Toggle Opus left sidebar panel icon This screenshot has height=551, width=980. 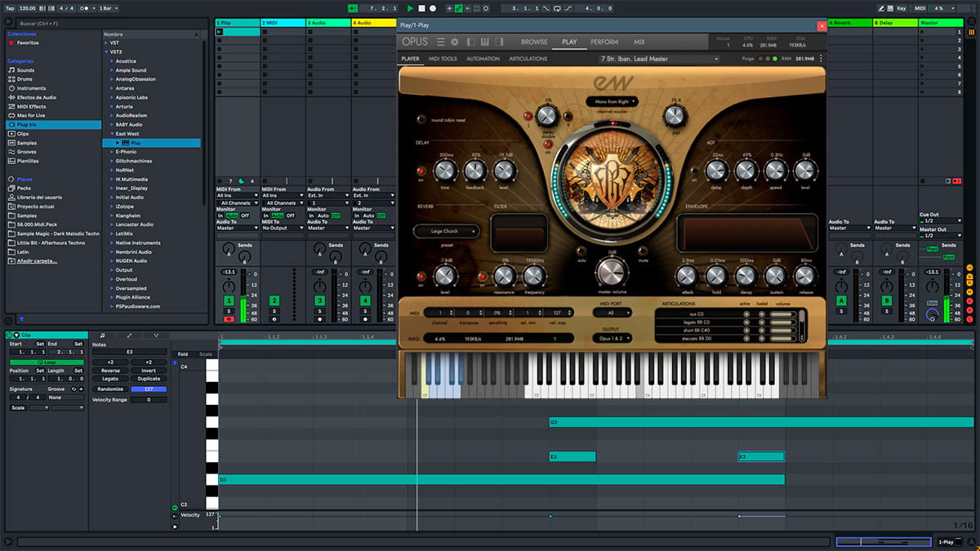point(470,42)
